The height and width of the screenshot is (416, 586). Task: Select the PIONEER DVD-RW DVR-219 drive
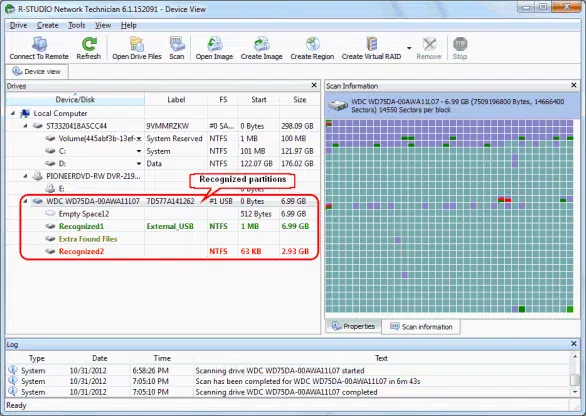93,176
